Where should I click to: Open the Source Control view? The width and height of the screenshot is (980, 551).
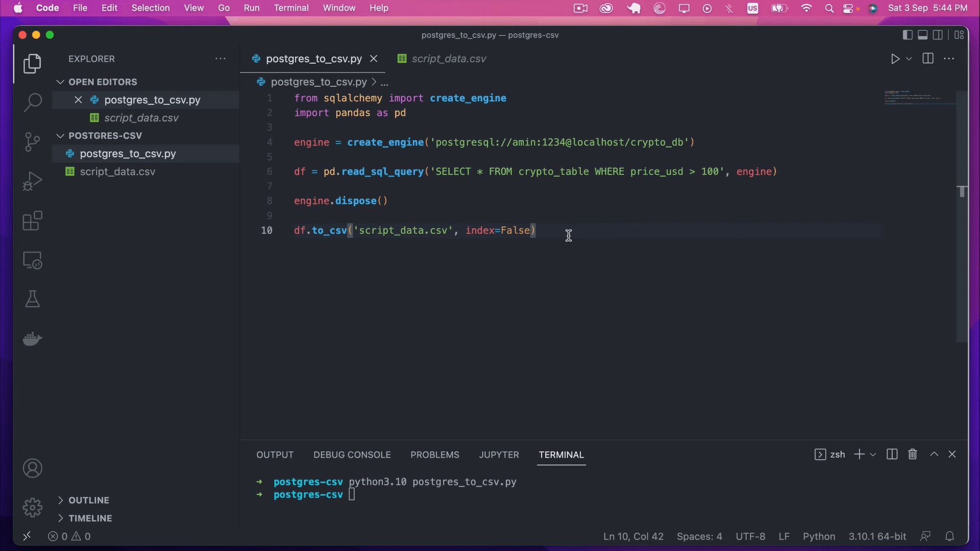pyautogui.click(x=32, y=142)
